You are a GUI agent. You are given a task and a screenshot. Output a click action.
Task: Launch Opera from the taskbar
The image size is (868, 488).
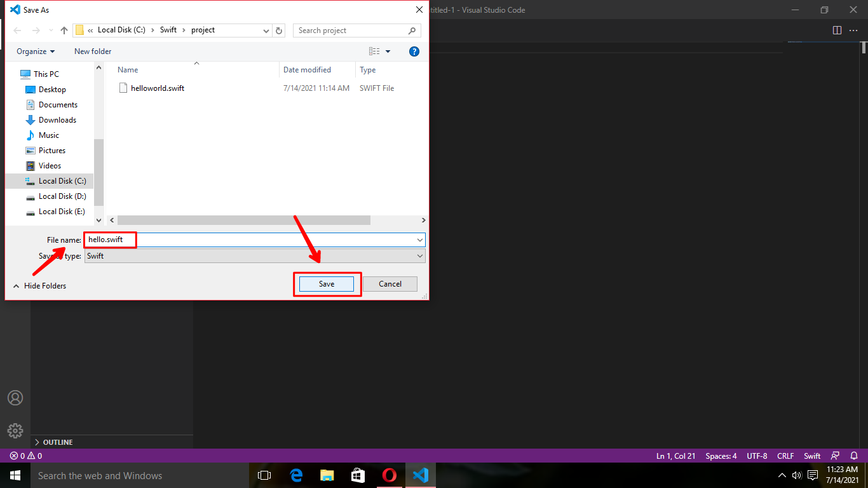click(390, 475)
